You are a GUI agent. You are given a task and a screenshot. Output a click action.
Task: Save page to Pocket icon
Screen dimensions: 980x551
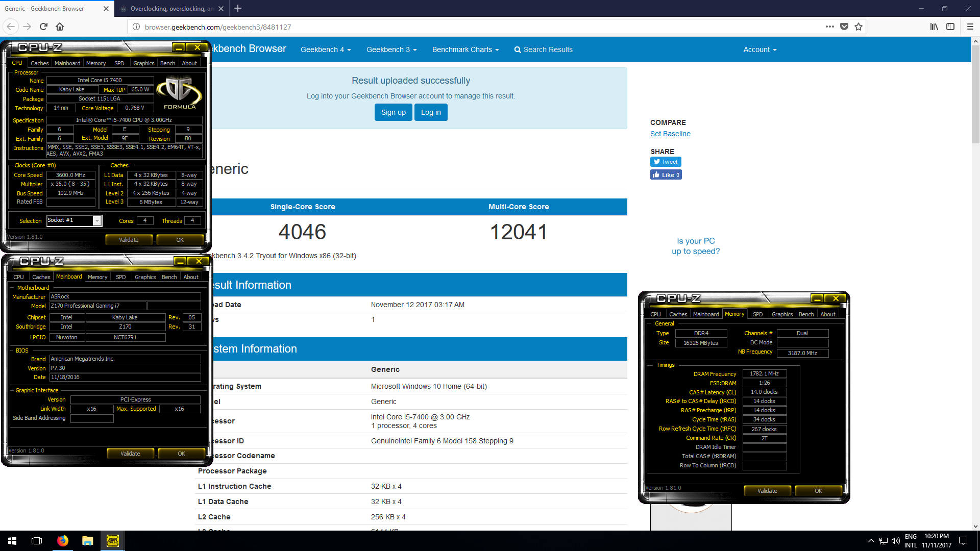(x=844, y=27)
